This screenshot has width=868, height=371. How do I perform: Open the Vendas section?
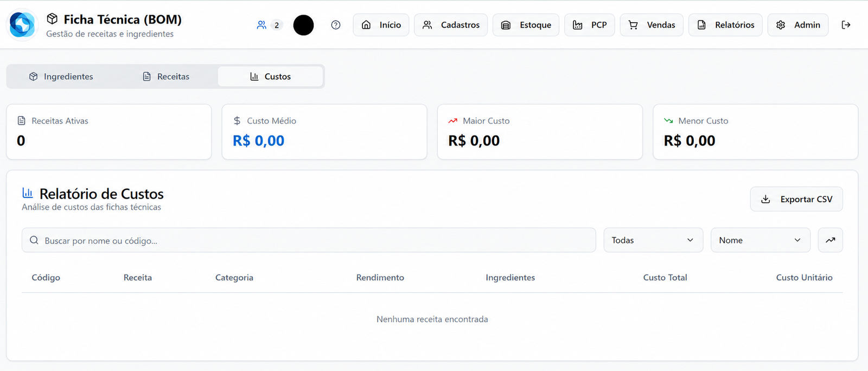652,25
